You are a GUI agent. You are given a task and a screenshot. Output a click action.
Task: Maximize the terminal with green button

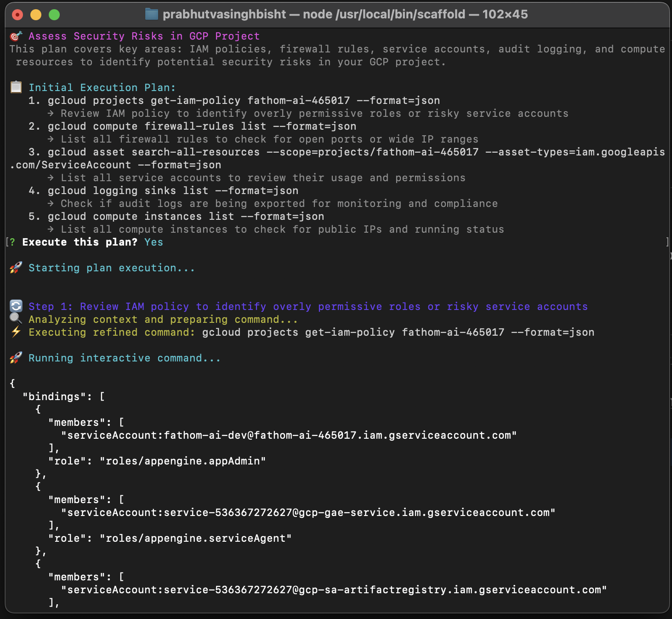[54, 15]
